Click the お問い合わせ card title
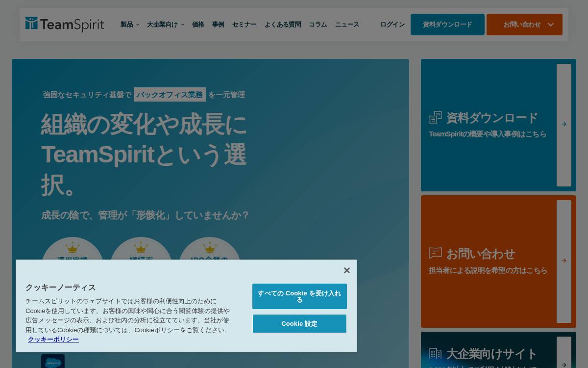The height and width of the screenshot is (368, 588). coord(481,254)
